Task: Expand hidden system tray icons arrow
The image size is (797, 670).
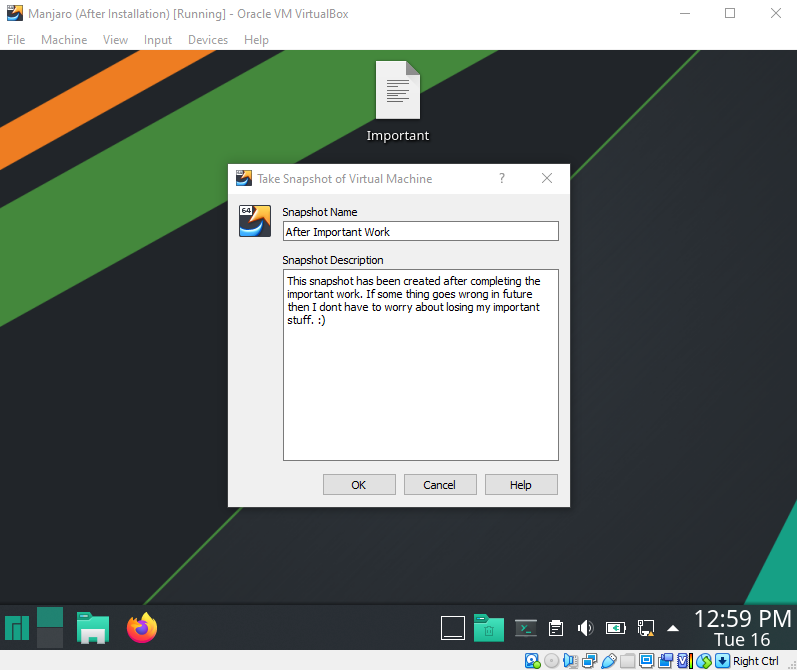Action: click(673, 629)
